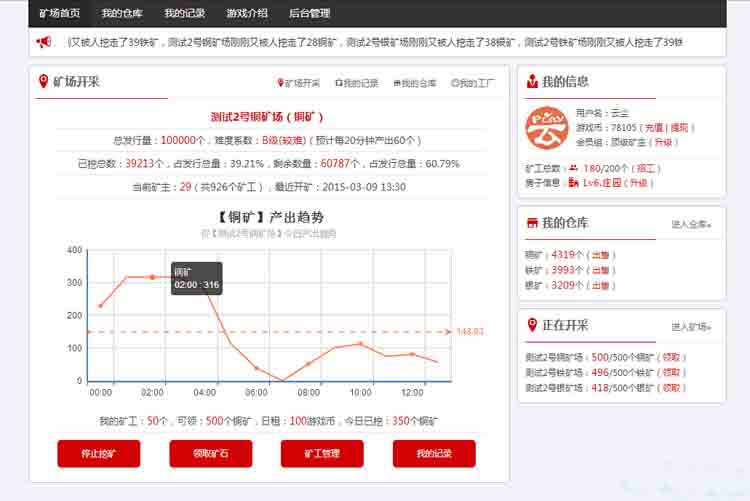
Task: Open 游戏介绍 in the navigation bar
Action: (247, 13)
